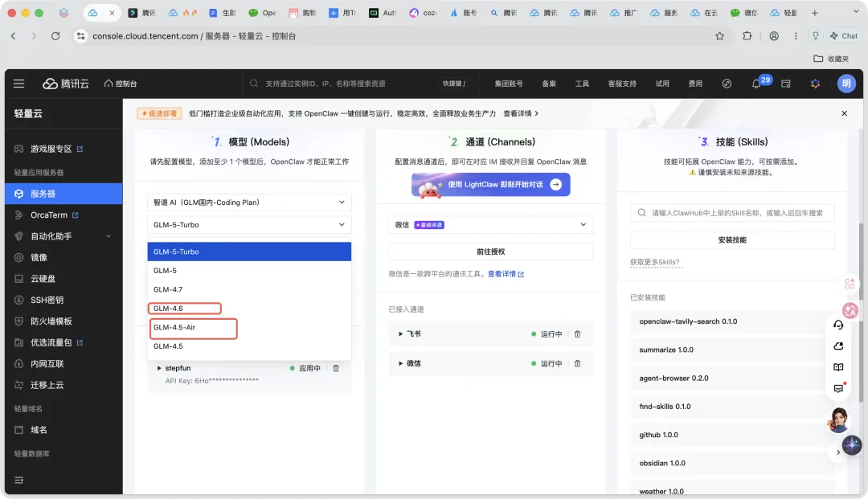Screen dimensions: 868x499
Task: Open the 客服支持 menu
Action: click(x=621, y=84)
